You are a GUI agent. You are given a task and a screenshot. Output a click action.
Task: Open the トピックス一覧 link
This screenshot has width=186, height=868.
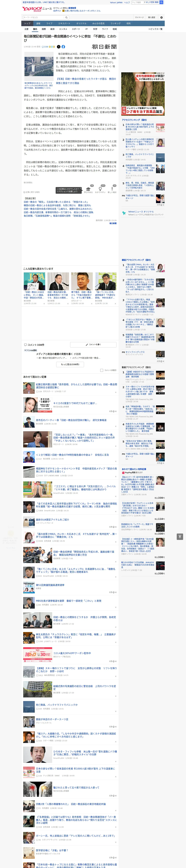pos(155,29)
